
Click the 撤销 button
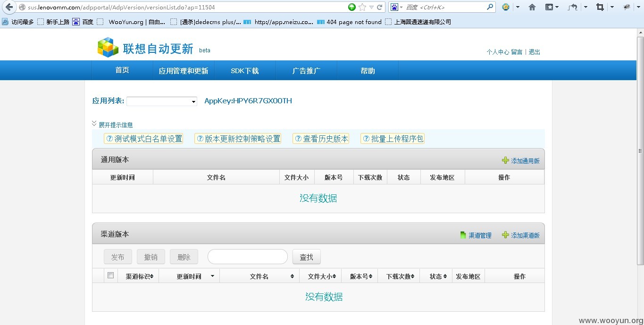click(x=151, y=257)
